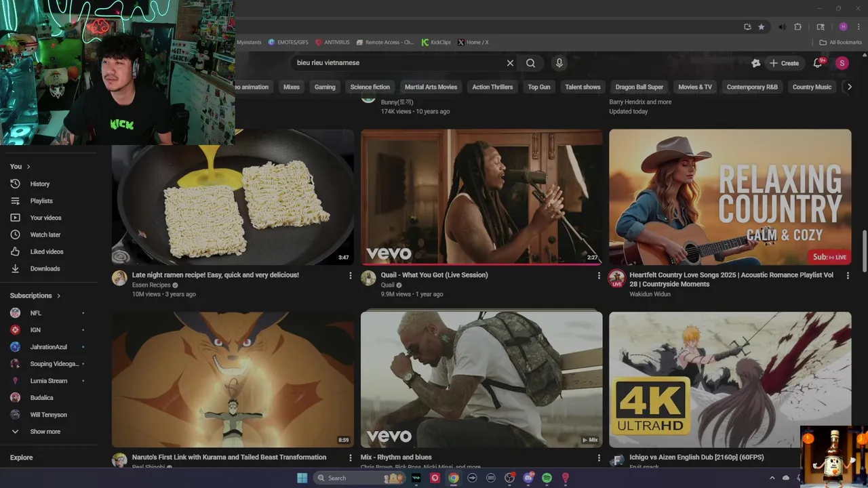Open YouTube notifications bell
The image size is (868, 488).
(x=818, y=63)
